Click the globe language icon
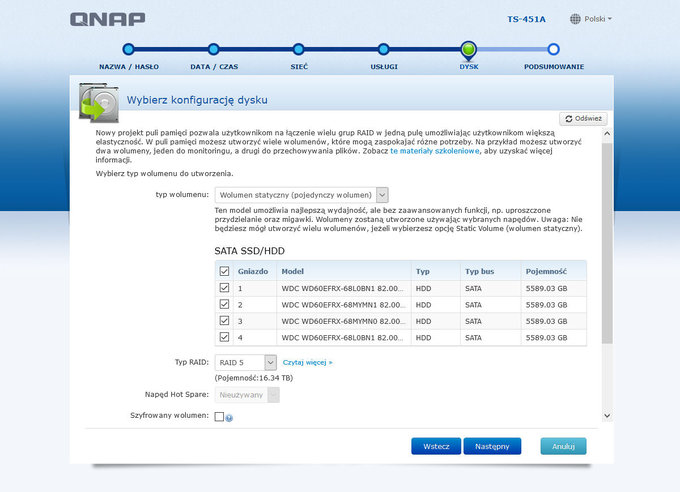Image resolution: width=680 pixels, height=492 pixels. pyautogui.click(x=575, y=19)
